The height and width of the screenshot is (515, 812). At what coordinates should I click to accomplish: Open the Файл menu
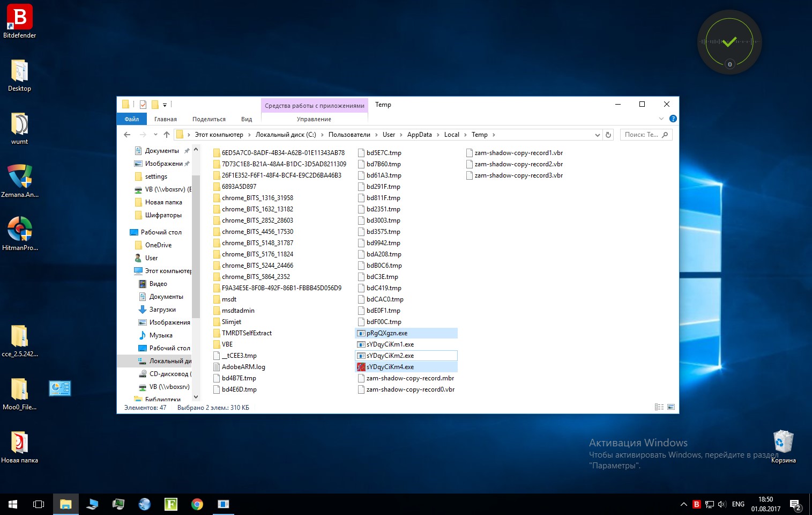[131, 119]
